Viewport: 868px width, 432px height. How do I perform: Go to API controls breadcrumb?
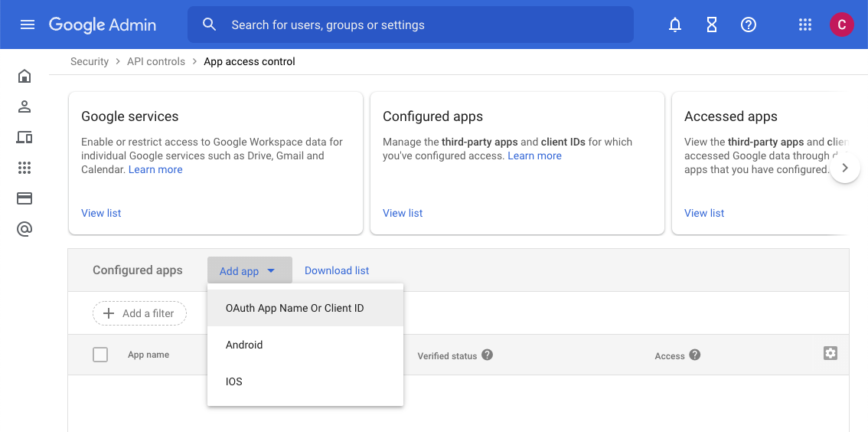[156, 61]
